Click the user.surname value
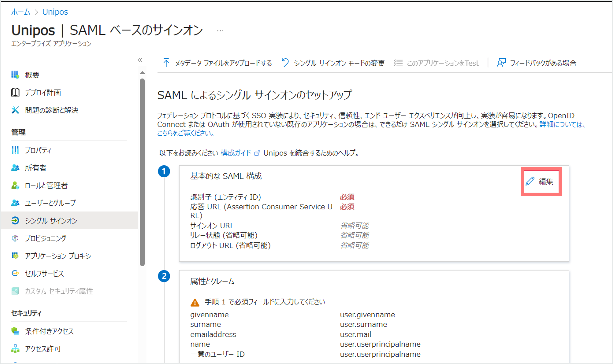The image size is (613, 364). point(363,324)
